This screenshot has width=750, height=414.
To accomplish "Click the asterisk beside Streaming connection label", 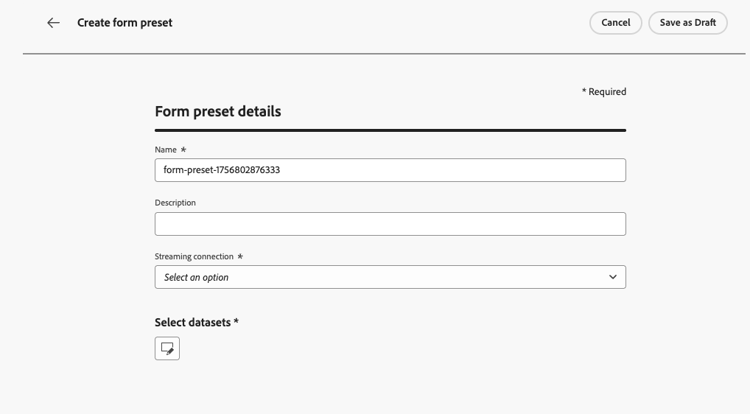I will 240,256.
